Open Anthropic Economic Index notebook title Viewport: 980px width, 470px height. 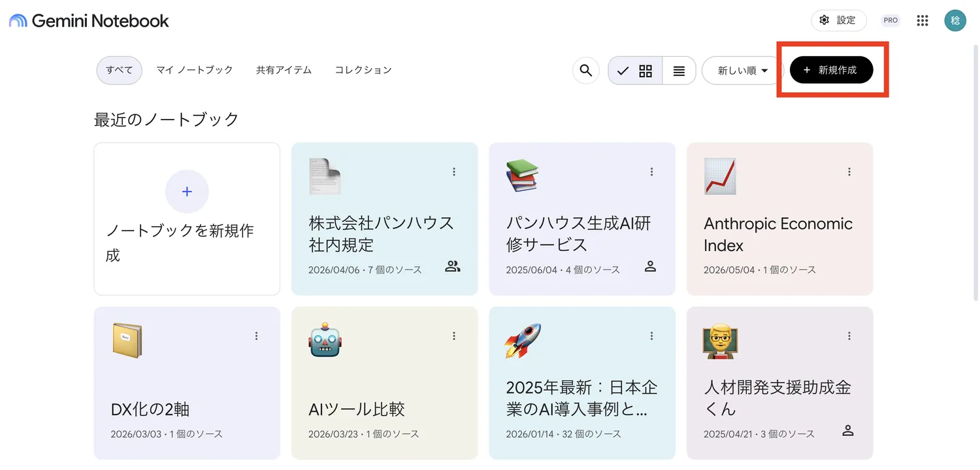(x=778, y=234)
